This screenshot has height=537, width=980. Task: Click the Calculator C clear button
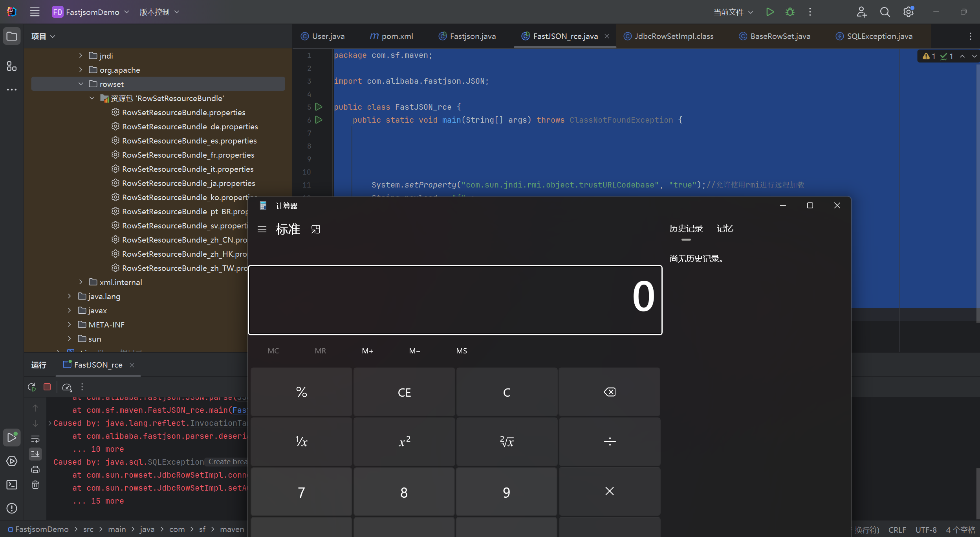(x=507, y=392)
